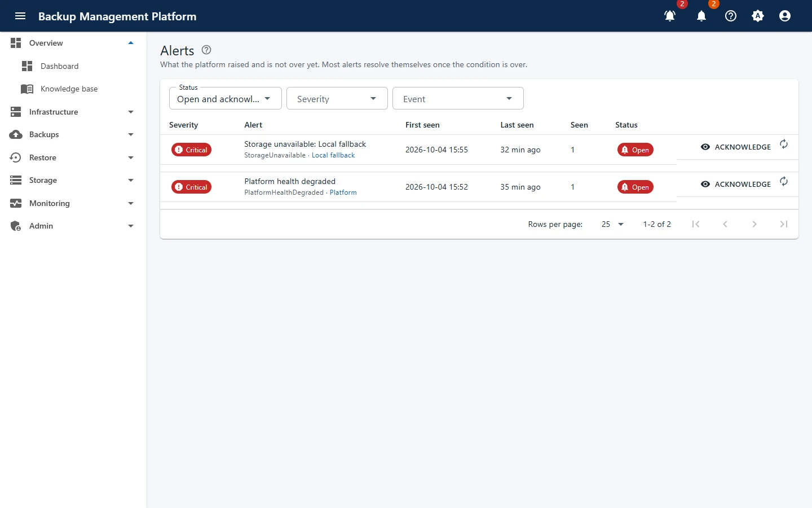Open the Event filter dropdown
812x508 pixels.
(458, 99)
